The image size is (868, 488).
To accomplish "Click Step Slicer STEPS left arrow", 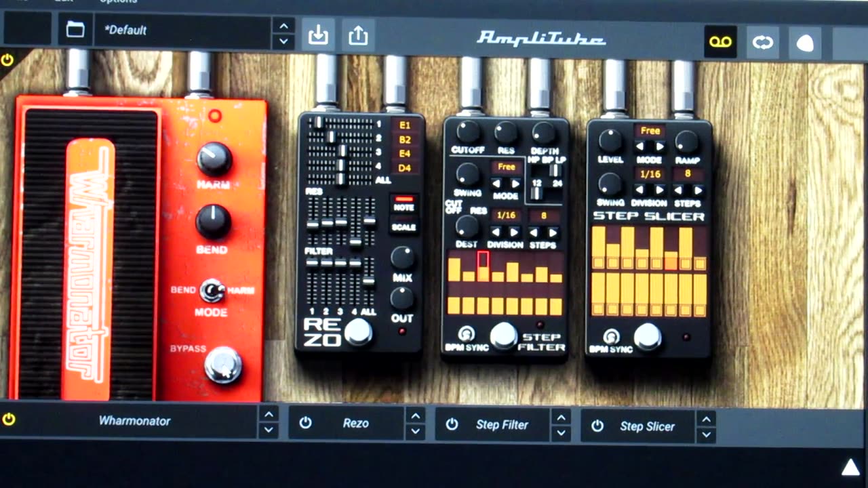I will (x=679, y=191).
